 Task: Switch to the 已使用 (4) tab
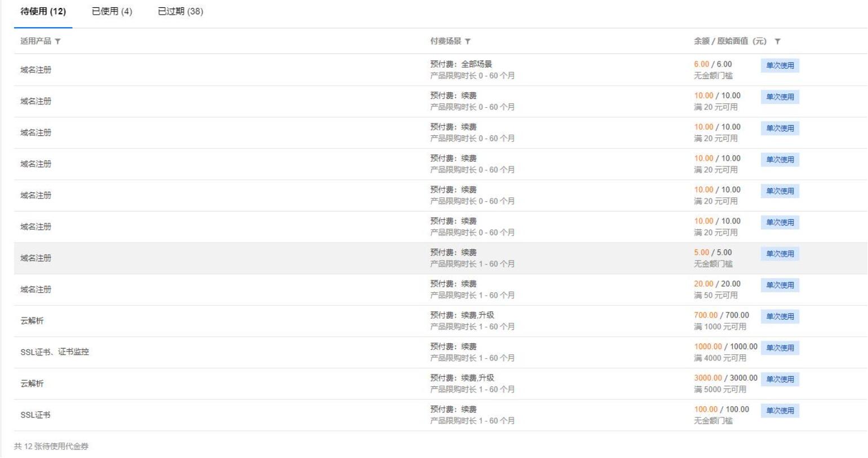(112, 12)
